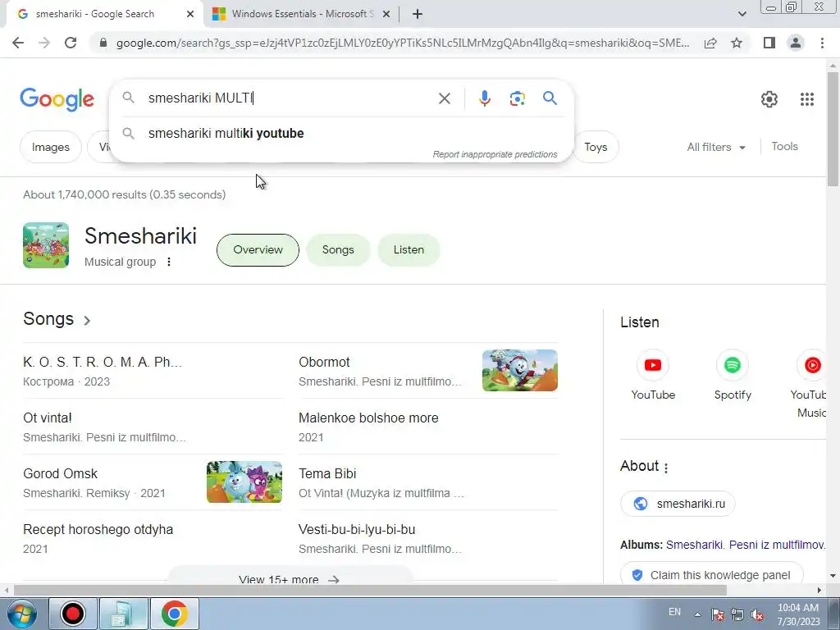Screen dimensions: 840x630
Task: Open the song Gorod Omsk
Action: click(x=60, y=473)
